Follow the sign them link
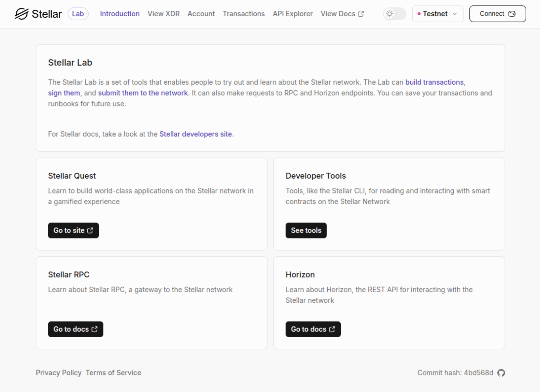Viewport: 540px width, 392px height. [64, 93]
